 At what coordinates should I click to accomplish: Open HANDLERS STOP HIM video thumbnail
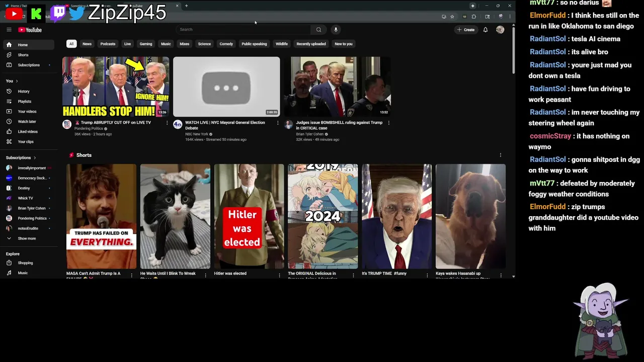116,86
